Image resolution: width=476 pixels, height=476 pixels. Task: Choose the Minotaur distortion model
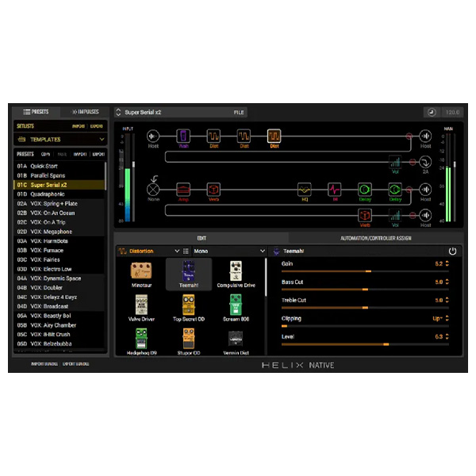pos(141,274)
